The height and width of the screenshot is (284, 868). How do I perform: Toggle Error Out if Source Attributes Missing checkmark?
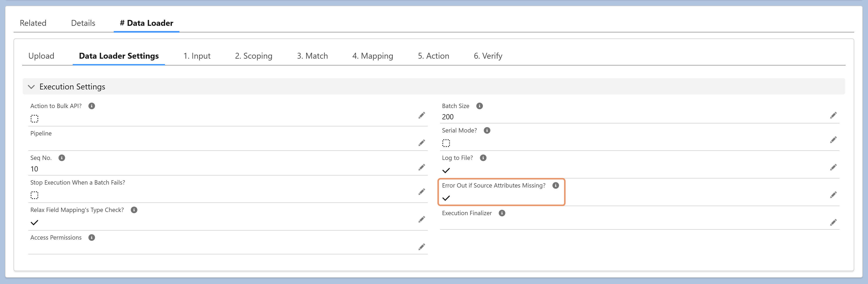pos(446,198)
